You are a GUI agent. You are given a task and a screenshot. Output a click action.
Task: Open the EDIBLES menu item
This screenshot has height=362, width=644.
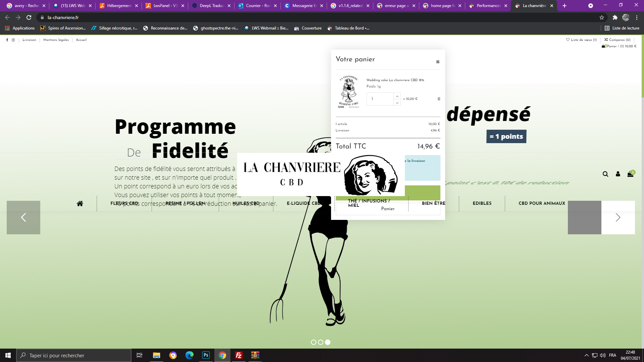coord(482,203)
